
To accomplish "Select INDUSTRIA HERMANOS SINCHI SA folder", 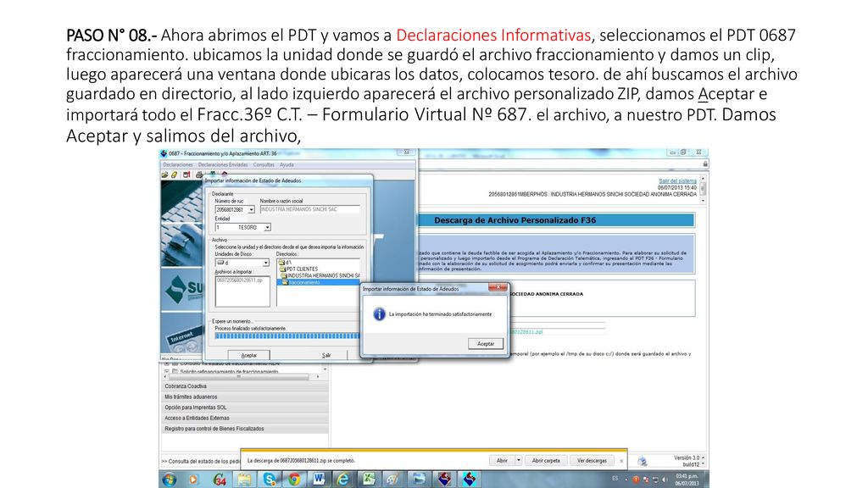I will tap(320, 275).
